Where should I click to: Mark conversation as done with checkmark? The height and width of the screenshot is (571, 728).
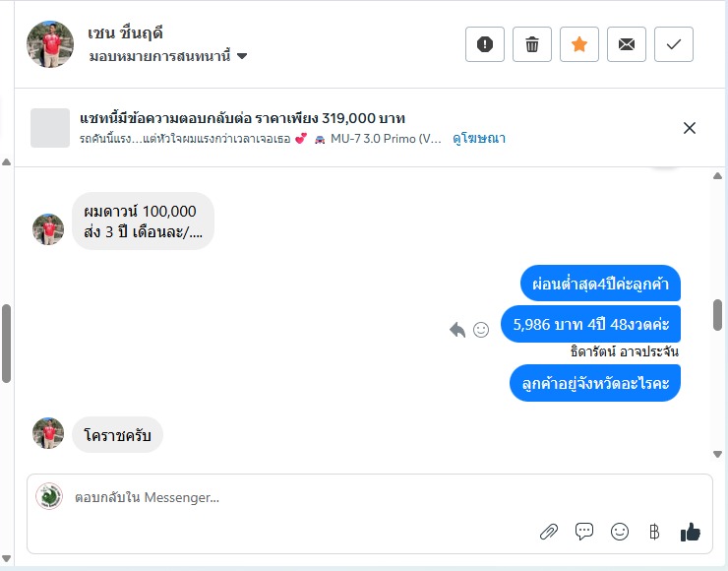pos(674,44)
